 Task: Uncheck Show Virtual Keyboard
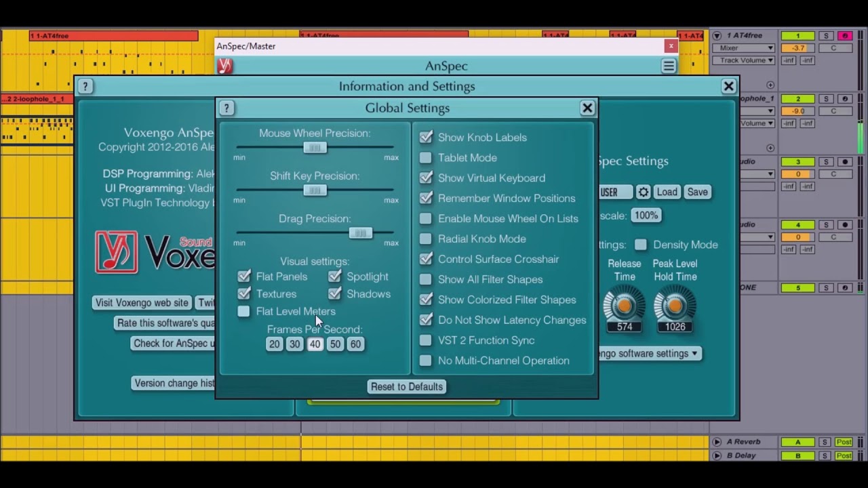click(425, 178)
